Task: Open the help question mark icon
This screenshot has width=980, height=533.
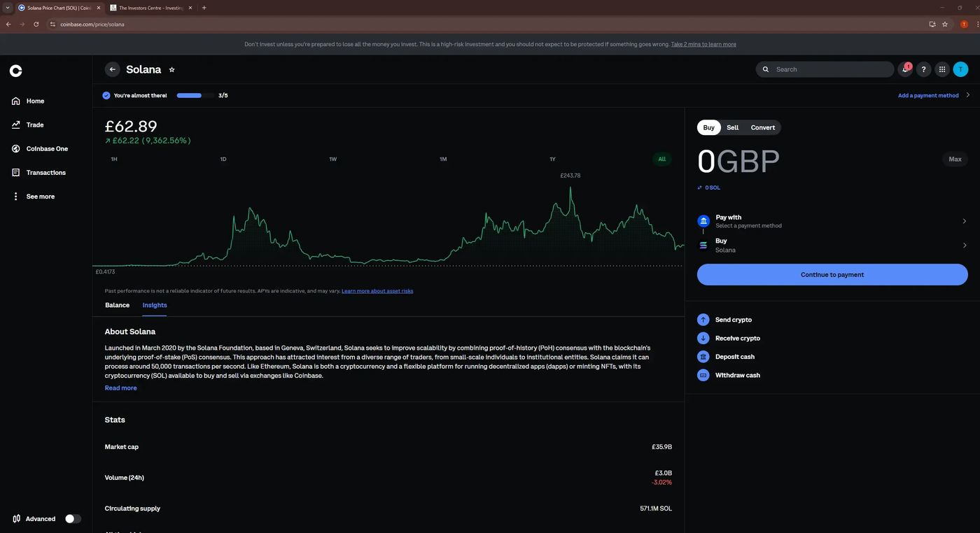Action: 923,69
